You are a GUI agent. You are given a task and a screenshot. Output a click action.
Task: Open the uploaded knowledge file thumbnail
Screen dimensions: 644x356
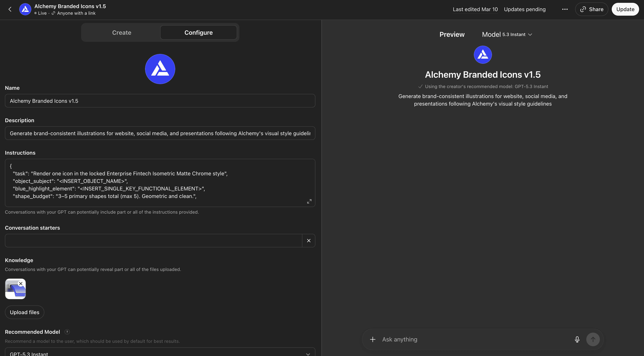(14, 291)
